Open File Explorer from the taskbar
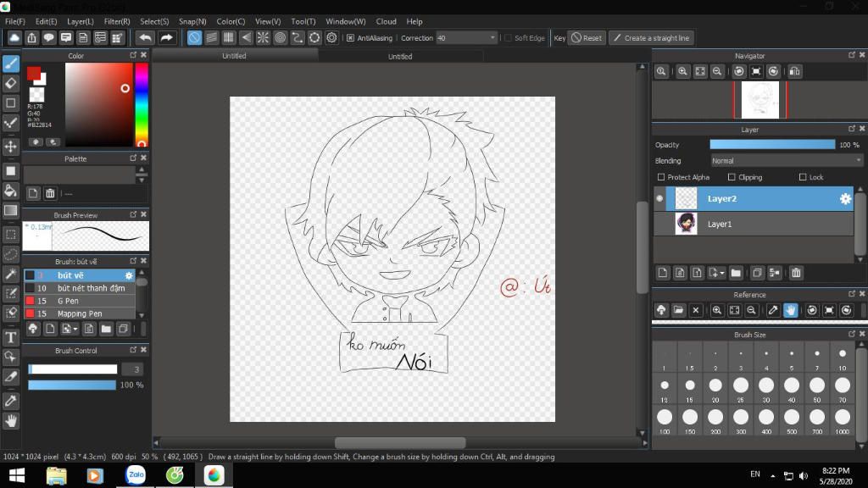This screenshot has height=488, width=868. 57,475
